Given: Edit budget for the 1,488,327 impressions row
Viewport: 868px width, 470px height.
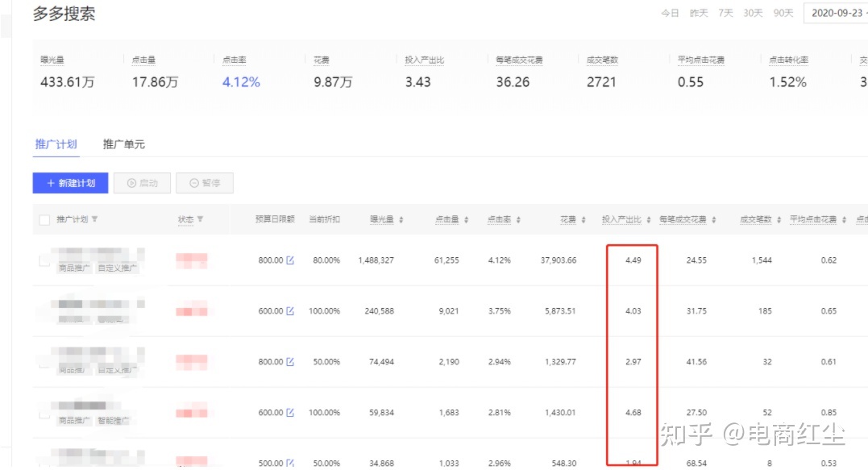Looking at the screenshot, I should [290, 260].
